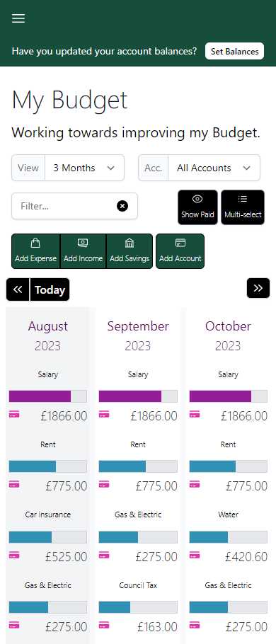The image size is (276, 644).
Task: Click Add Income money button
Action: coord(83,251)
